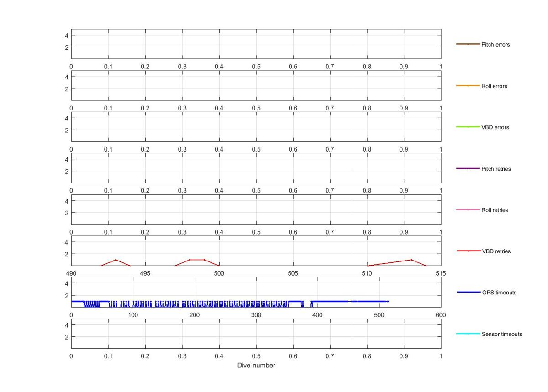Click the 'Pitch errors' legend label

(x=495, y=45)
